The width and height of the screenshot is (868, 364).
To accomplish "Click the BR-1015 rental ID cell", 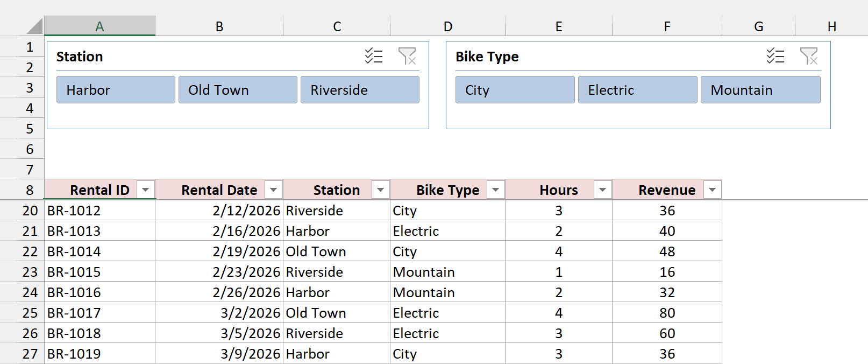I will pyautogui.click(x=99, y=272).
